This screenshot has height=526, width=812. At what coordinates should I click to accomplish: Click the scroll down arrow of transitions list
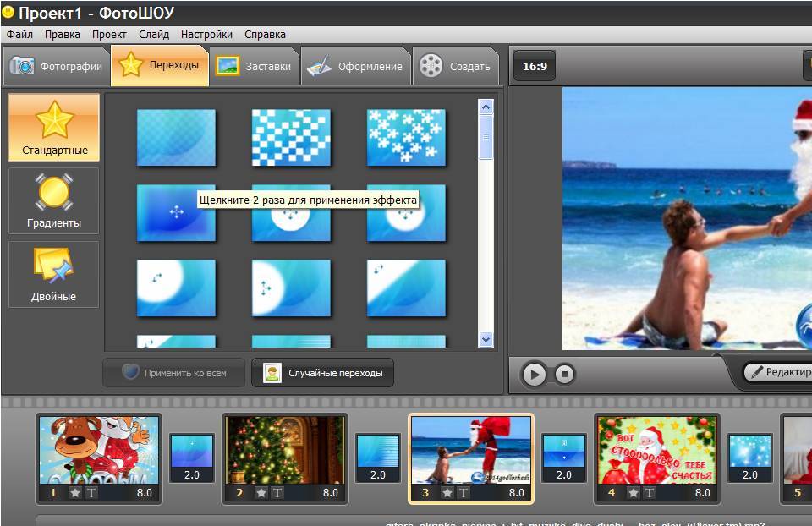tap(486, 340)
